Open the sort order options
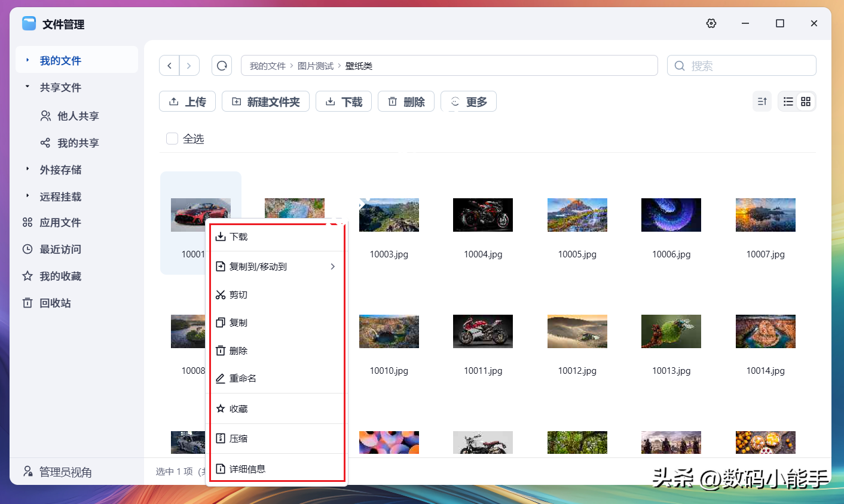This screenshot has width=844, height=504. click(x=762, y=102)
